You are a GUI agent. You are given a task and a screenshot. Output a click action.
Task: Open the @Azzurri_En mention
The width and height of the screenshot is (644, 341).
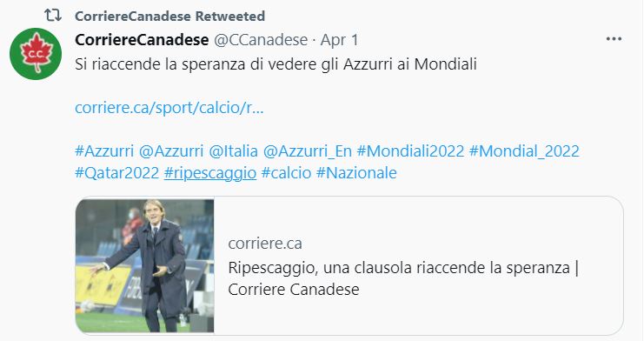pos(307,151)
